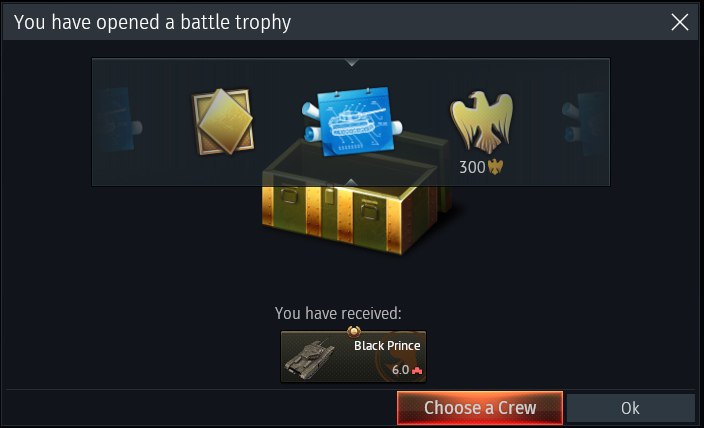Click the 300 Golden Eagles amount

(x=472, y=167)
